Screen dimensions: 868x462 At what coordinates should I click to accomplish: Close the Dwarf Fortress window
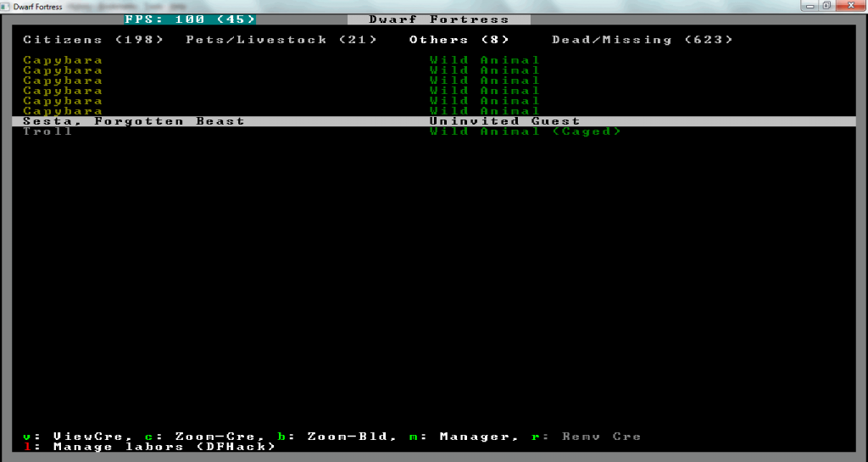[x=849, y=6]
